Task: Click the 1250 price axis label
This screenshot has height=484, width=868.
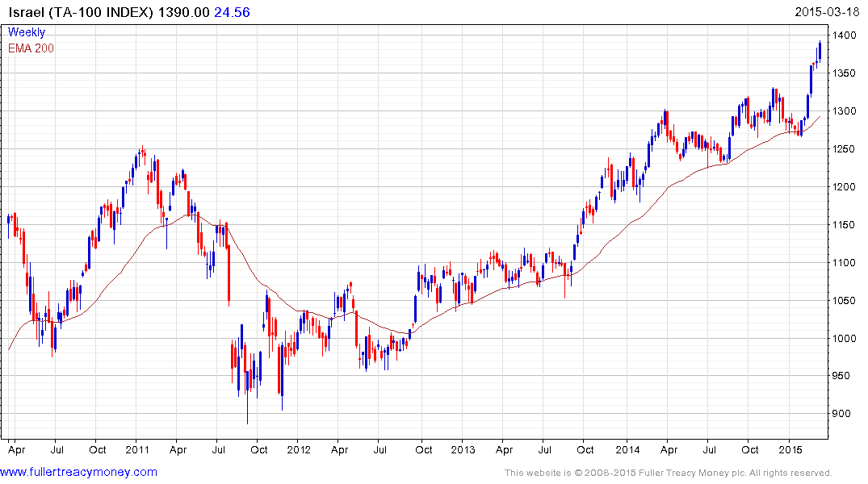Action: pyautogui.click(x=845, y=148)
